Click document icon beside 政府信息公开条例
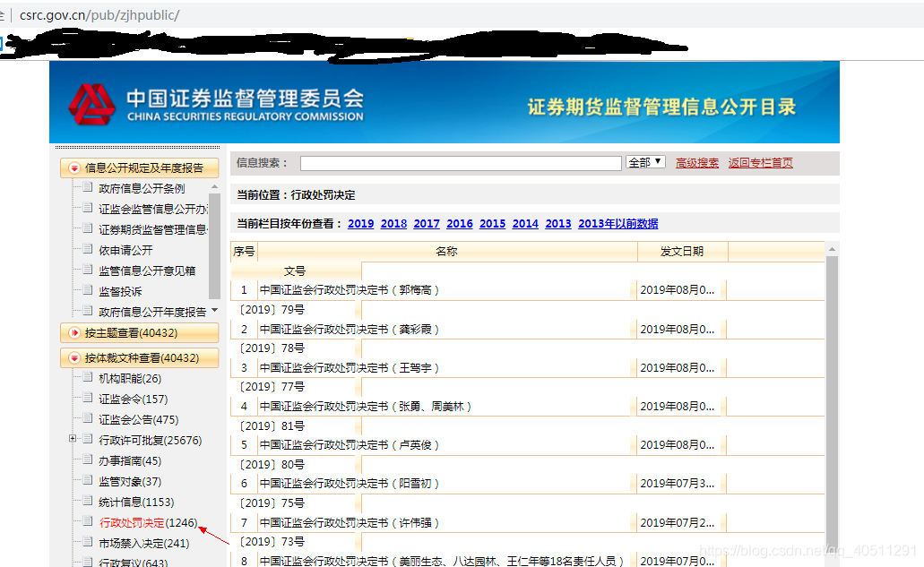This screenshot has height=567, width=924. pyautogui.click(x=88, y=187)
